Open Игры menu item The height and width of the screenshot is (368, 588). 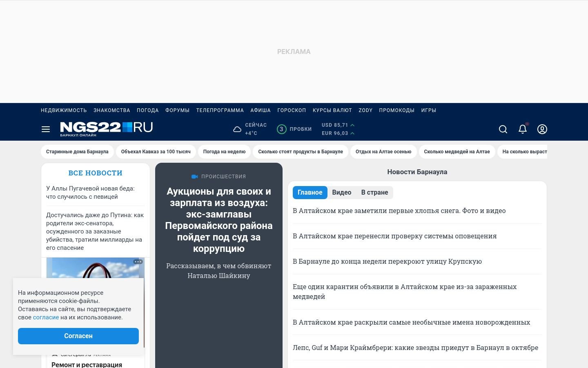429,110
